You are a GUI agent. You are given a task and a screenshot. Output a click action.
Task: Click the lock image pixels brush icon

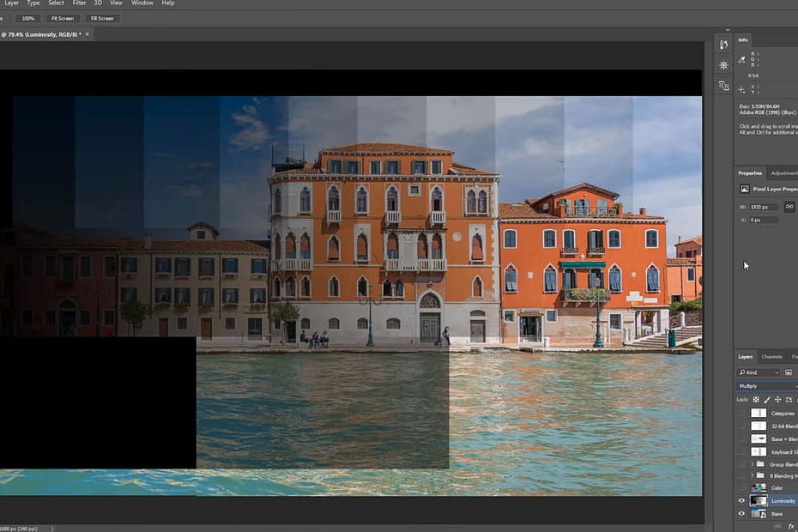pyautogui.click(x=767, y=399)
